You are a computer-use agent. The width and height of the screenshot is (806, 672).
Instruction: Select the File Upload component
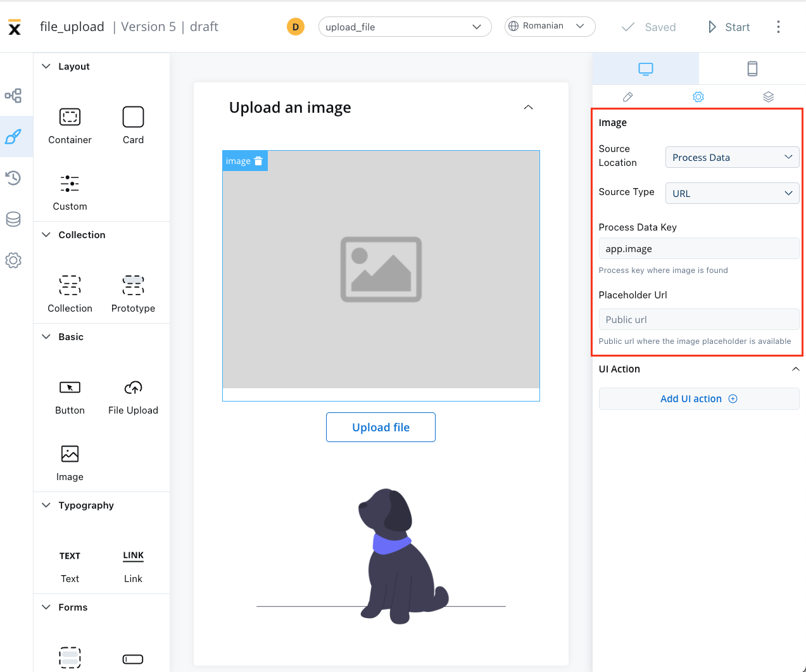pyautogui.click(x=133, y=396)
